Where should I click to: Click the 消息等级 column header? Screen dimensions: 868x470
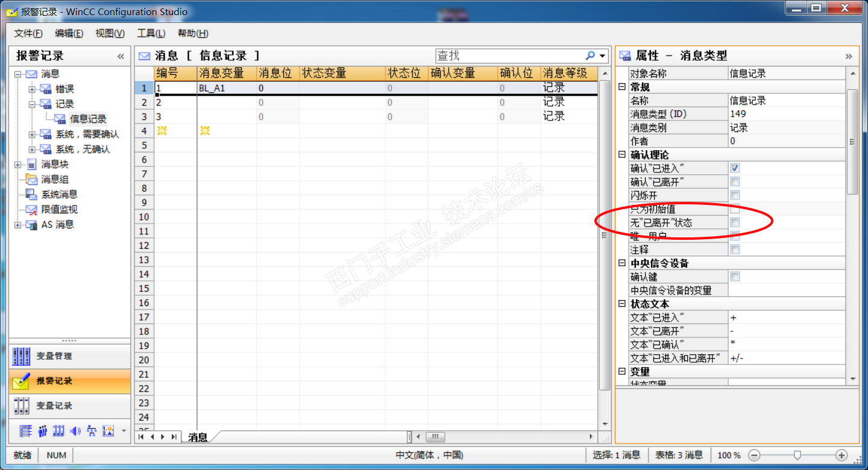coord(568,74)
